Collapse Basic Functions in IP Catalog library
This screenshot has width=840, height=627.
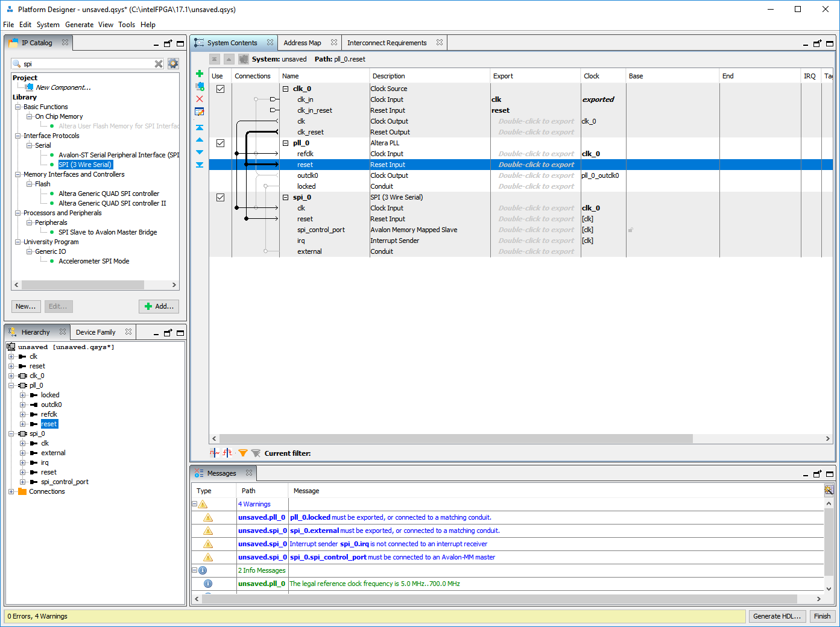18,107
